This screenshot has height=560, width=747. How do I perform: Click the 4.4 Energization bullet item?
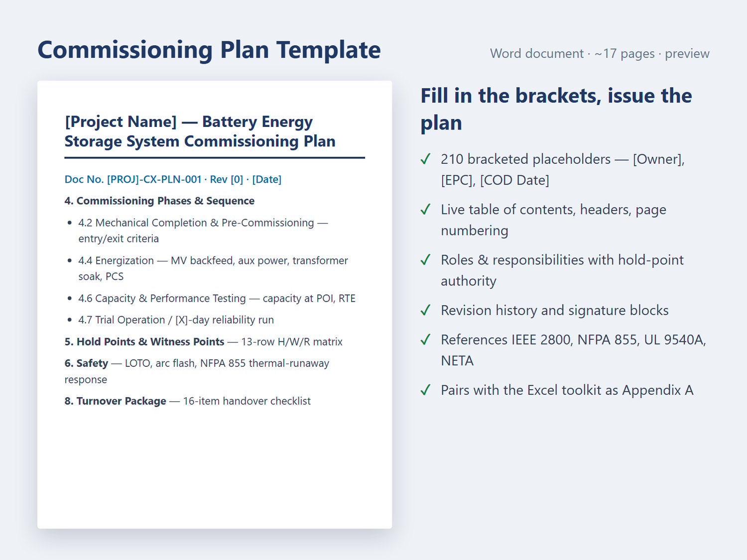point(213,268)
